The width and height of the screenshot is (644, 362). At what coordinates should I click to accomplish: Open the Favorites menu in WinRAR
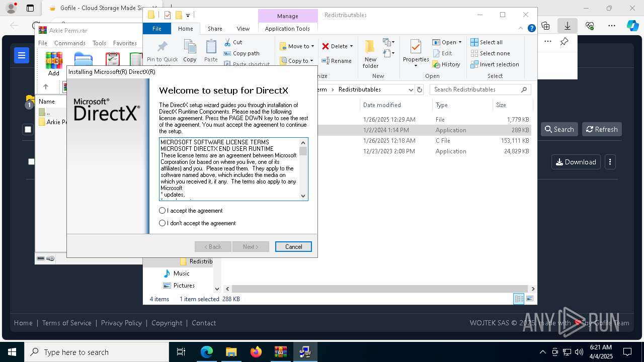coord(125,43)
